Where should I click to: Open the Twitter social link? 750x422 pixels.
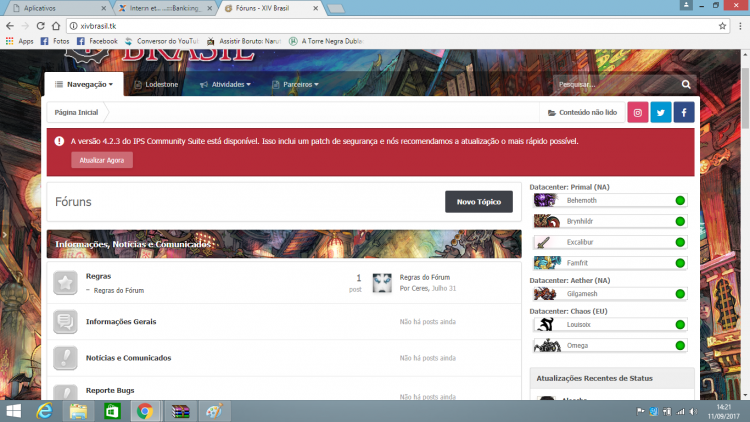coord(661,113)
